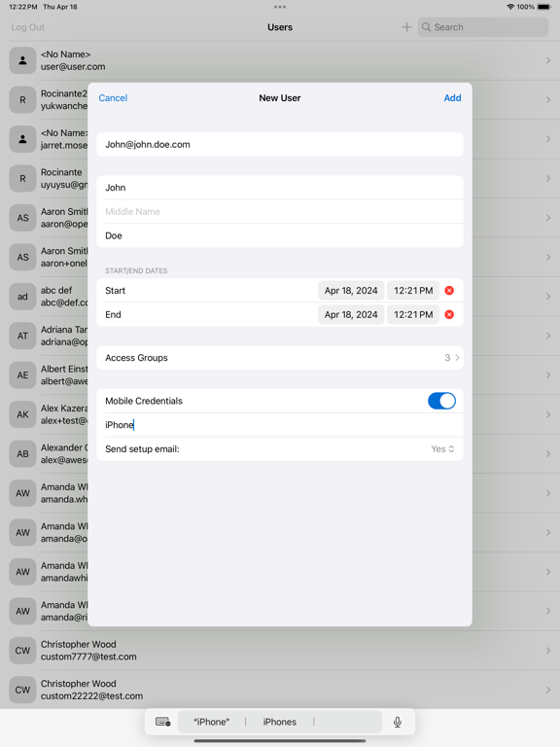
Task: Choose the iPhones keyboard suggestion
Action: (x=280, y=722)
